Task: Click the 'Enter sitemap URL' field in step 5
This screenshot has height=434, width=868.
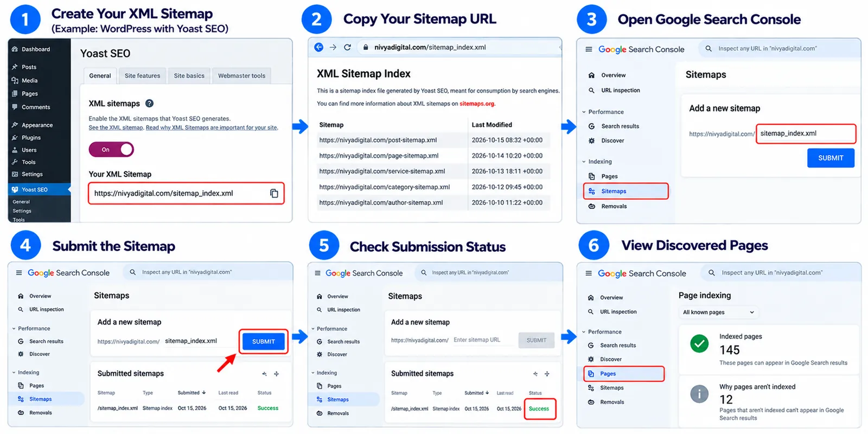Action: point(483,340)
